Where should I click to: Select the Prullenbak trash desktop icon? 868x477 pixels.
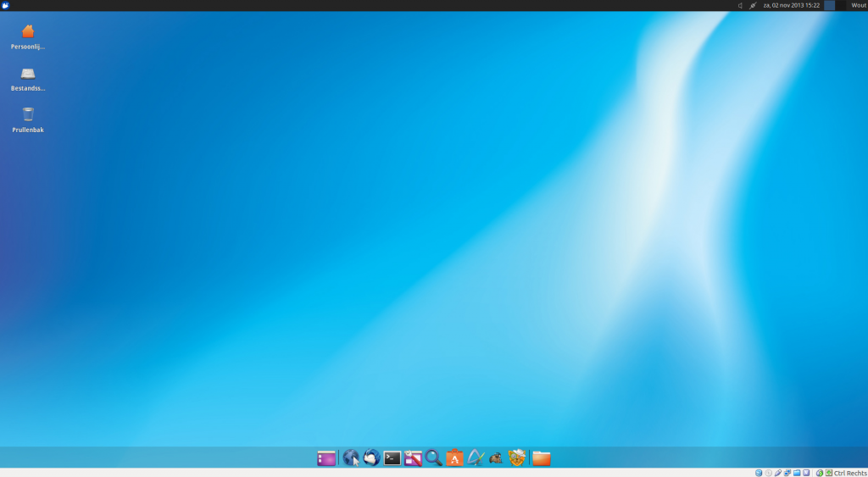click(28, 114)
